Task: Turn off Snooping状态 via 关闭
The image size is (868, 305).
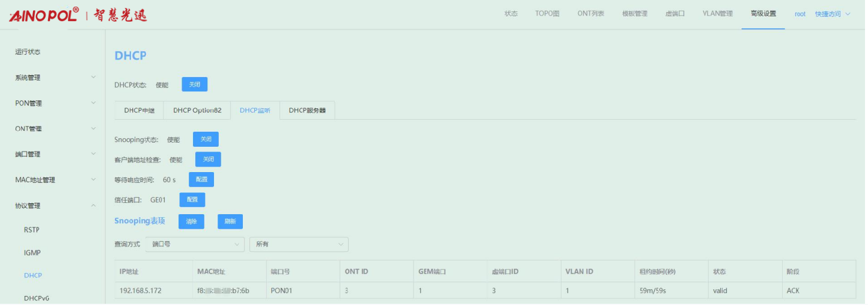Action: 206,140
